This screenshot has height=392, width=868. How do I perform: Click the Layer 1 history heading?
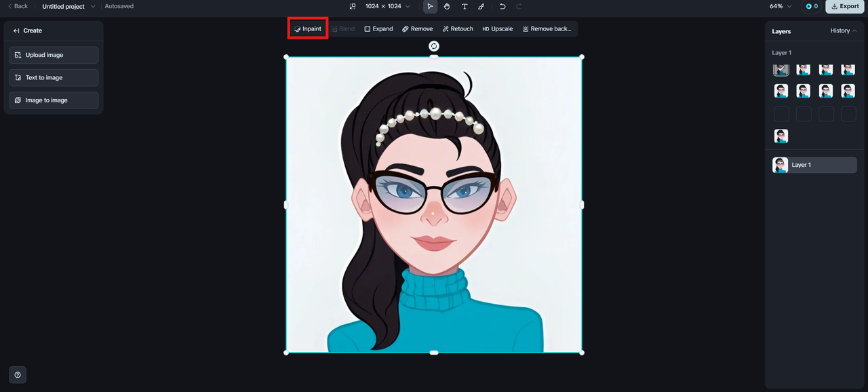coord(781,52)
